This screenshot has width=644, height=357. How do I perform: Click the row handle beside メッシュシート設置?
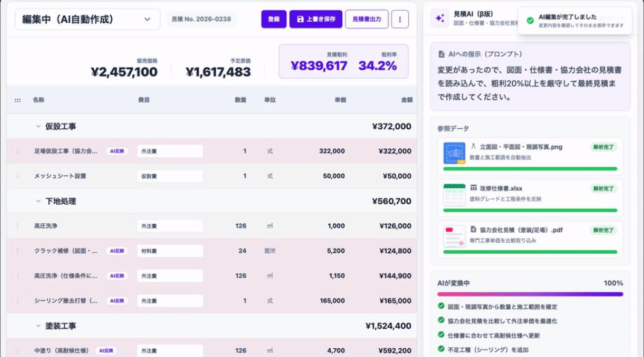tap(17, 176)
